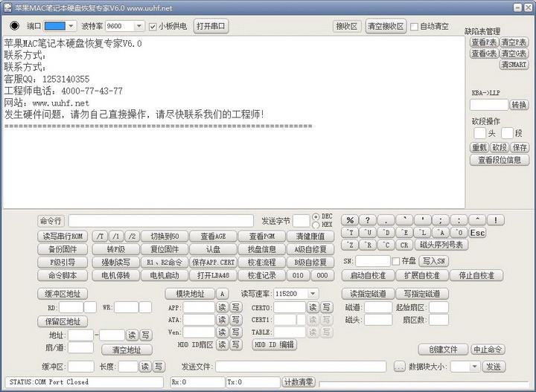Click the semicolon ; key button
Screen dimensions: 536x392
pos(441,220)
